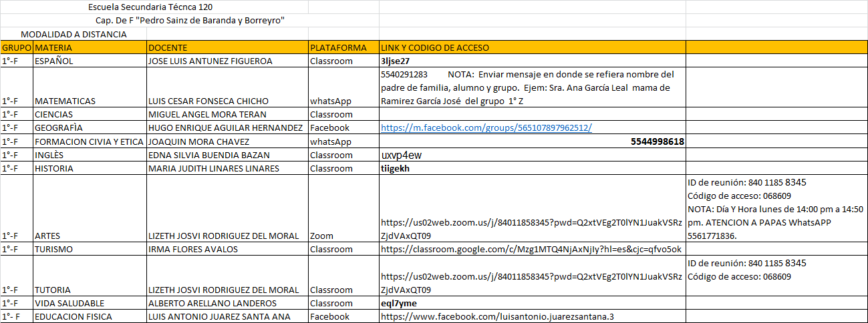Select FORMACION CIVIA Y ETICA cell

90,141
